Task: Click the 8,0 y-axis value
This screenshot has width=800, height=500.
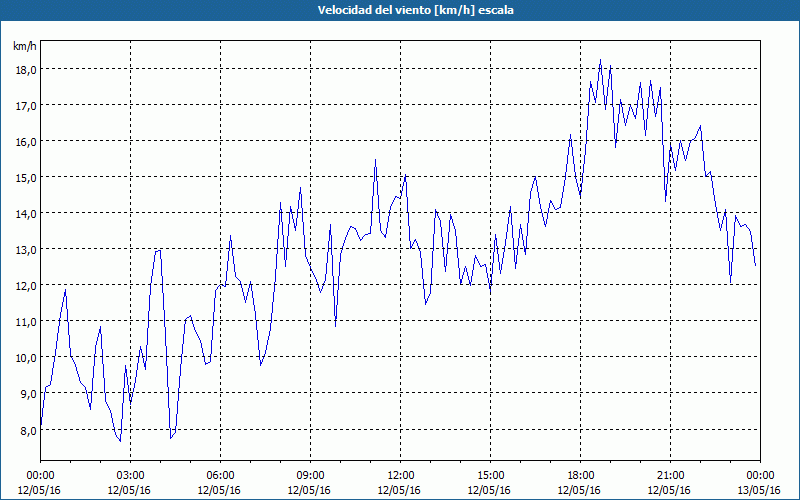Action: 28,431
